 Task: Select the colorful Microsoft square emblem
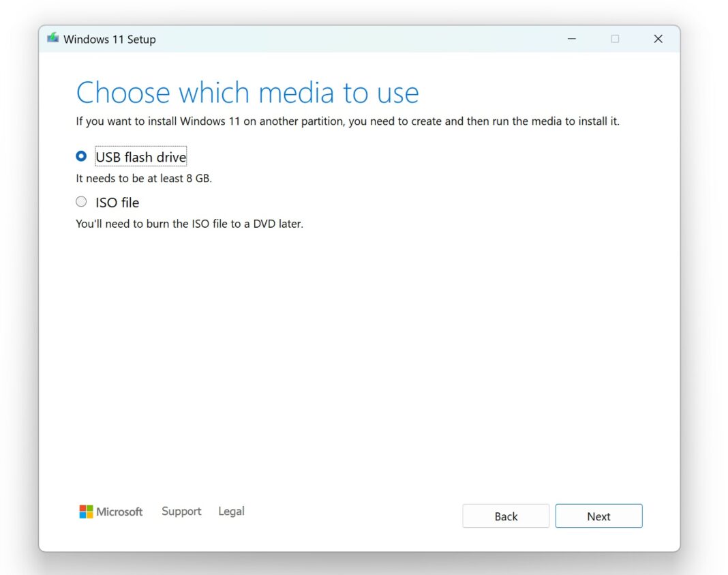[85, 512]
